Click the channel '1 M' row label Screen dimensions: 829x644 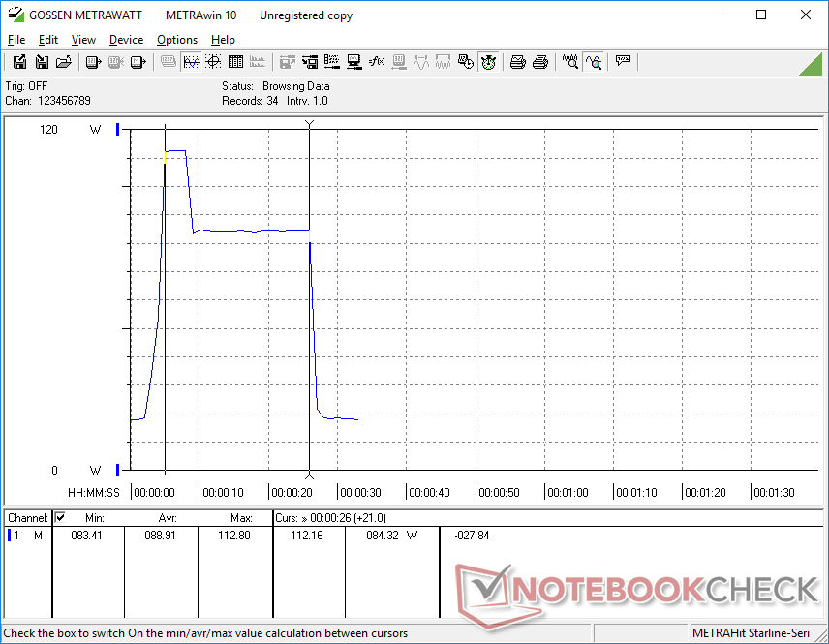pos(27,536)
